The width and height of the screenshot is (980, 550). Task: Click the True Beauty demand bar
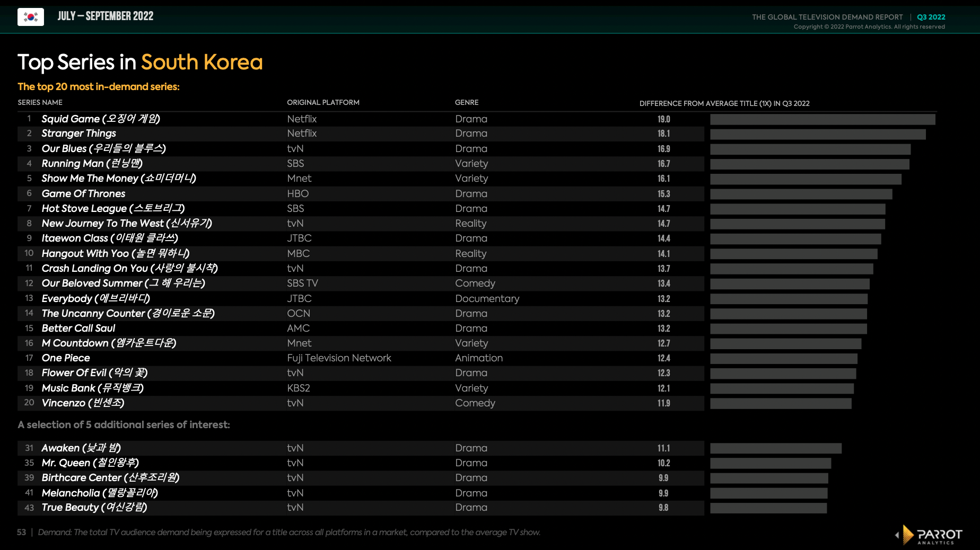pyautogui.click(x=768, y=508)
